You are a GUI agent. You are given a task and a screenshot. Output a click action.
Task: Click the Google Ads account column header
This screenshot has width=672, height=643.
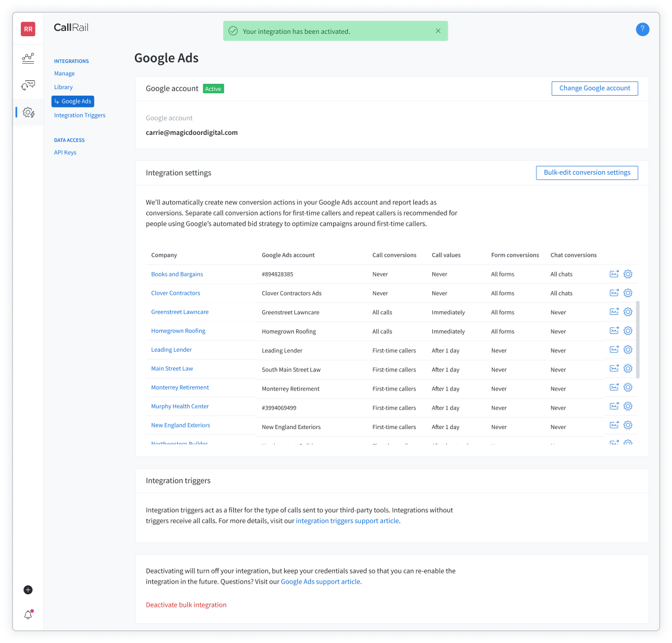(288, 255)
